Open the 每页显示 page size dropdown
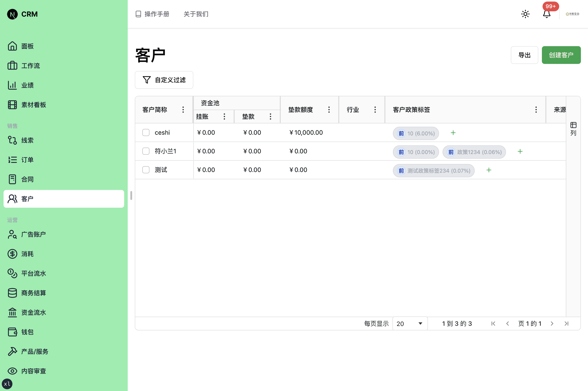 pos(410,323)
